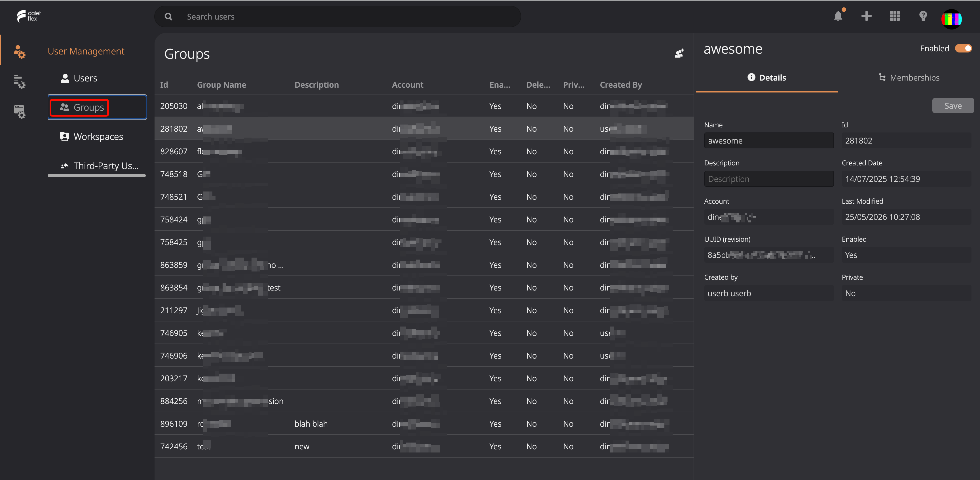Sort by the Description column header

click(x=316, y=85)
